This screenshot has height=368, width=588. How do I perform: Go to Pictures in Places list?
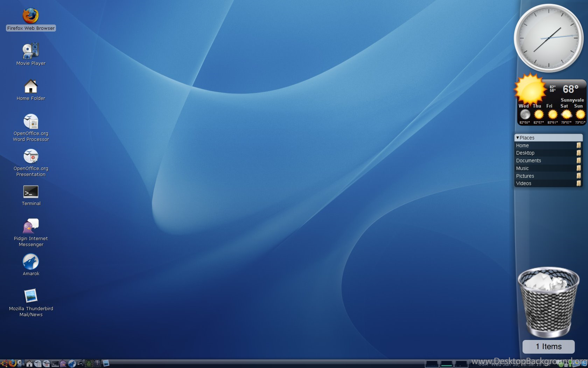pyautogui.click(x=525, y=176)
